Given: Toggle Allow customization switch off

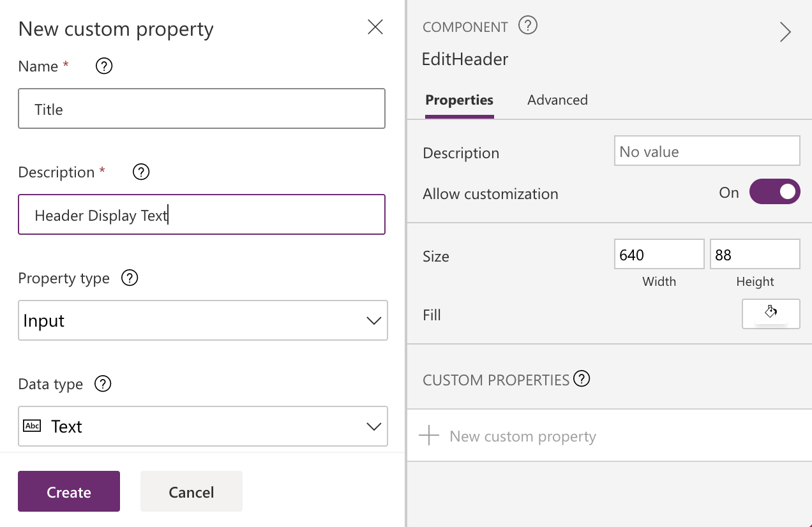Looking at the screenshot, I should click(x=774, y=191).
